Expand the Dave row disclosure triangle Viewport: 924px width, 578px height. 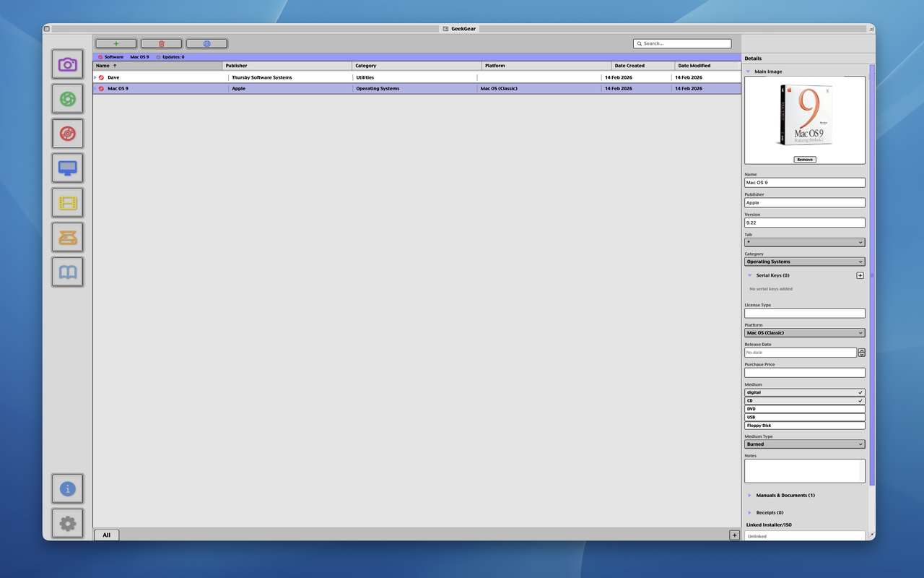click(95, 77)
